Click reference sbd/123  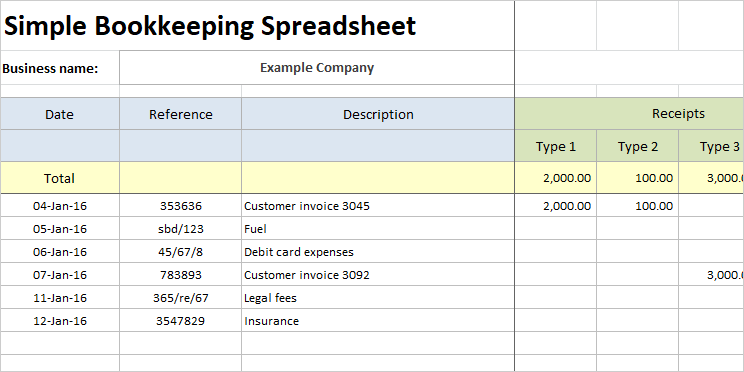coord(180,228)
